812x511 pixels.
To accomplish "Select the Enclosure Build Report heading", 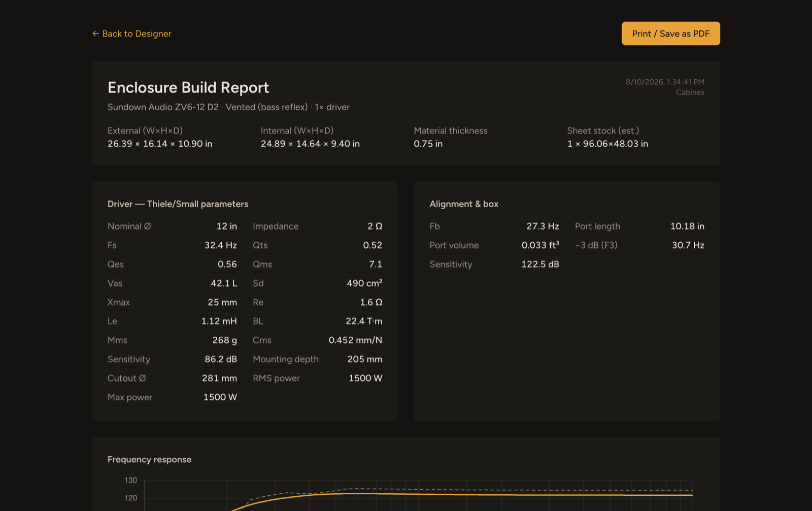I will click(x=188, y=87).
